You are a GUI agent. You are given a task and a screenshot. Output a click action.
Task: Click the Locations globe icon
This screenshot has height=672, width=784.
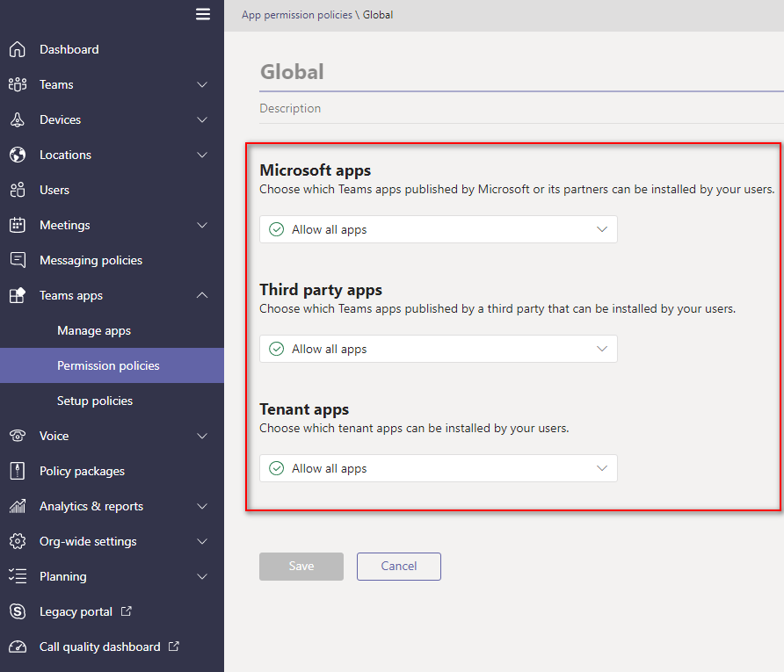click(x=18, y=155)
